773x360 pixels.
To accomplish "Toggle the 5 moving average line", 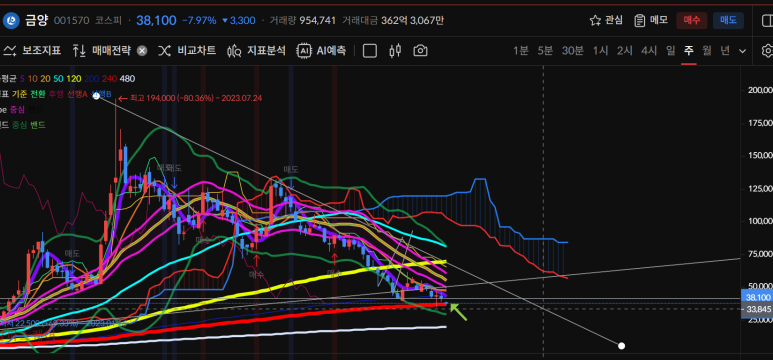I will [22, 78].
